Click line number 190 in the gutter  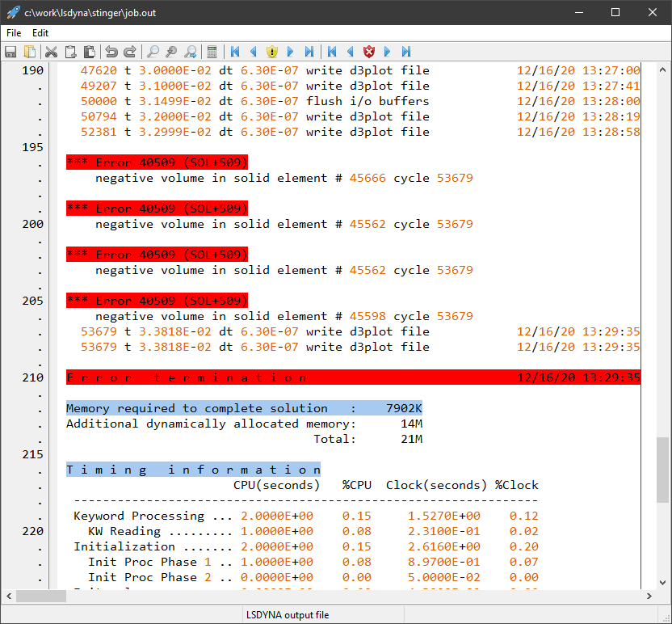click(x=32, y=70)
